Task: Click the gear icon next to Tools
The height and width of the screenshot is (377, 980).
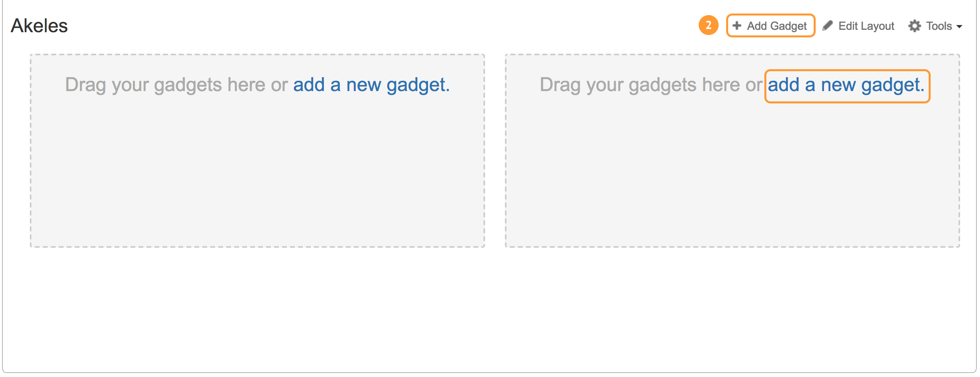Action: (x=914, y=26)
